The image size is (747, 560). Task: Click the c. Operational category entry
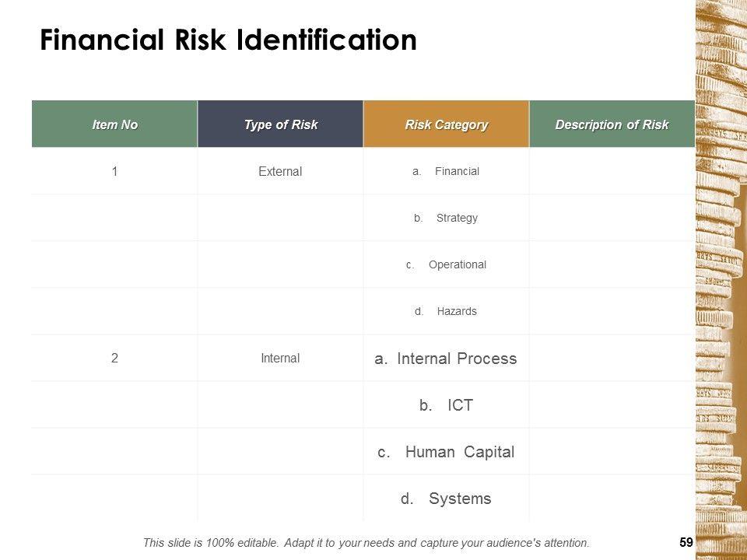tap(446, 264)
